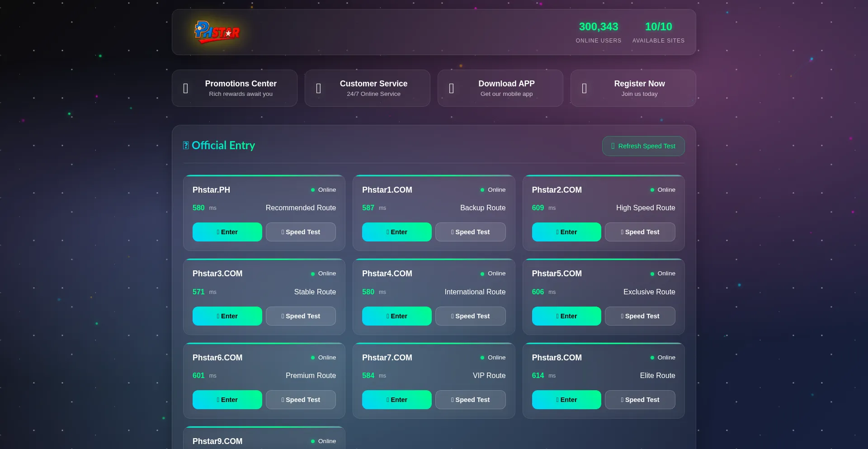
Task: Click the Download APP card icon
Action: click(x=451, y=89)
